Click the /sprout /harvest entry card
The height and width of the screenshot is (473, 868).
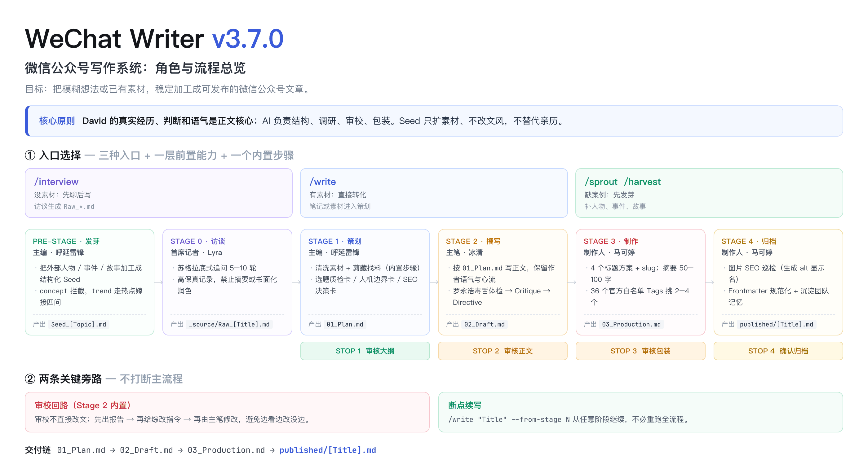[709, 193]
